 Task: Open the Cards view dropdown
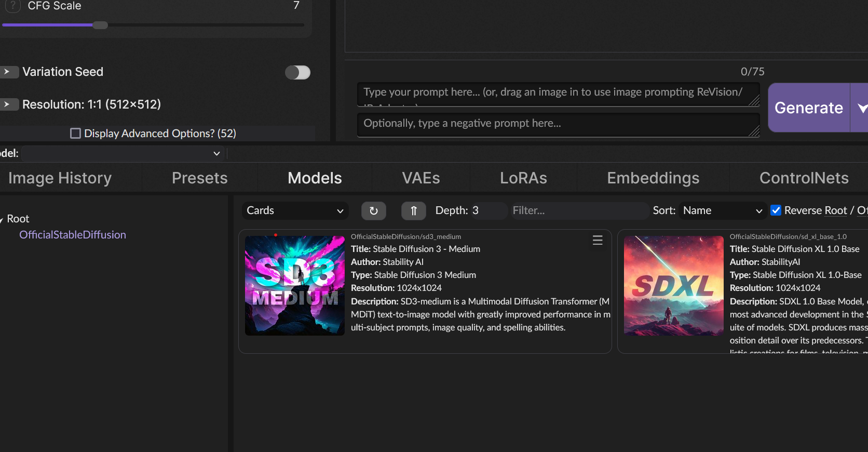click(x=295, y=210)
